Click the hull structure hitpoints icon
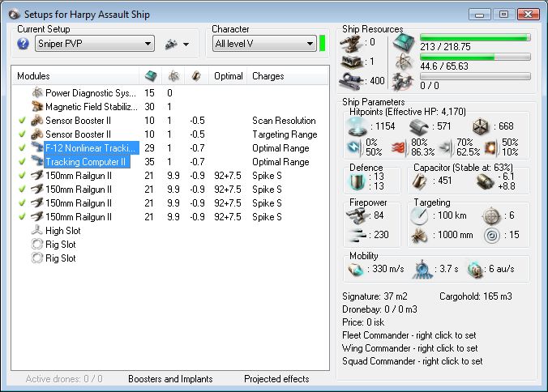Image resolution: width=548 pixels, height=392 pixels. (481, 126)
